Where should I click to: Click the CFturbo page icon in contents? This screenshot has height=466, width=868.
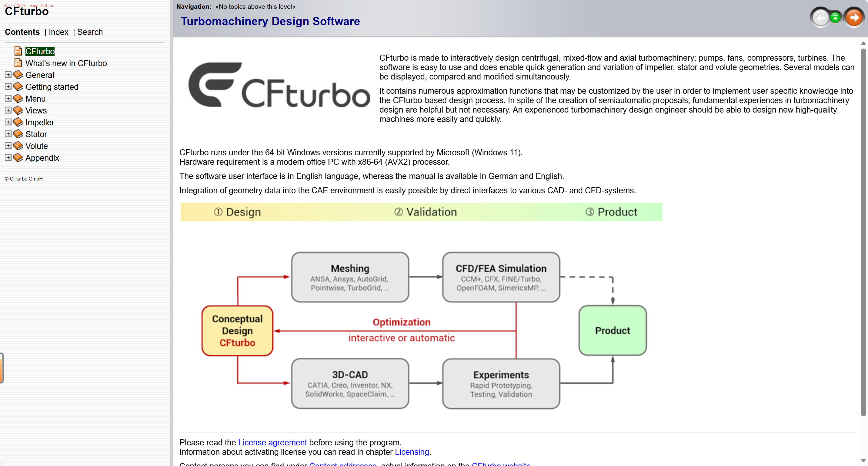point(18,51)
